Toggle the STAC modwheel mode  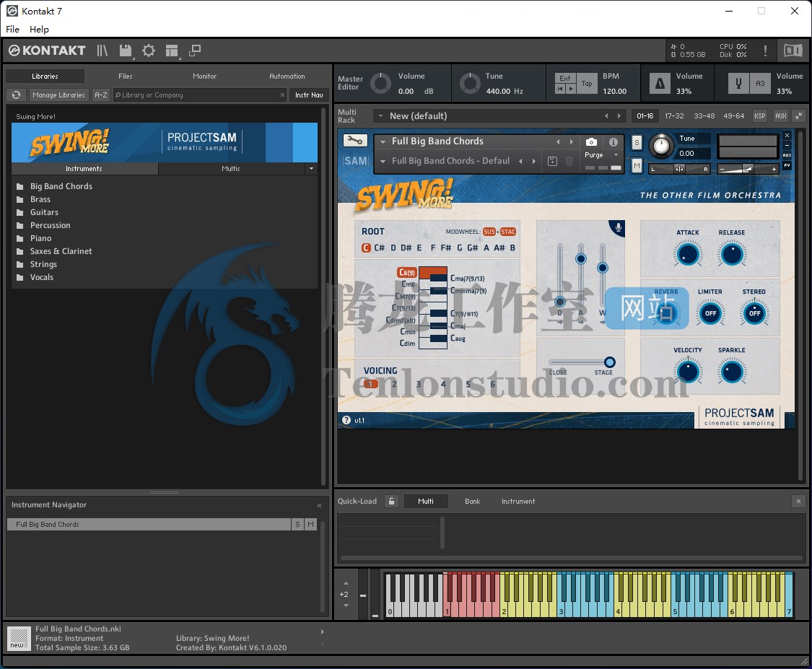coord(508,232)
